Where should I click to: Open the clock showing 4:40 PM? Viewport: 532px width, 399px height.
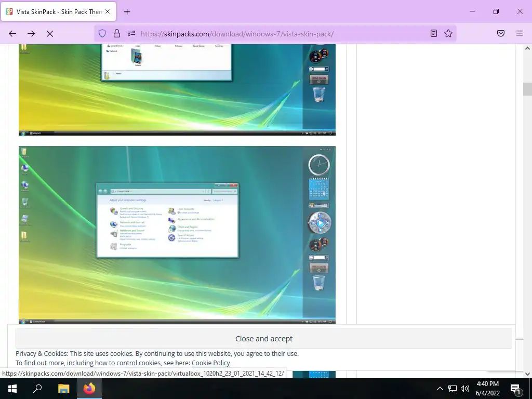487,389
